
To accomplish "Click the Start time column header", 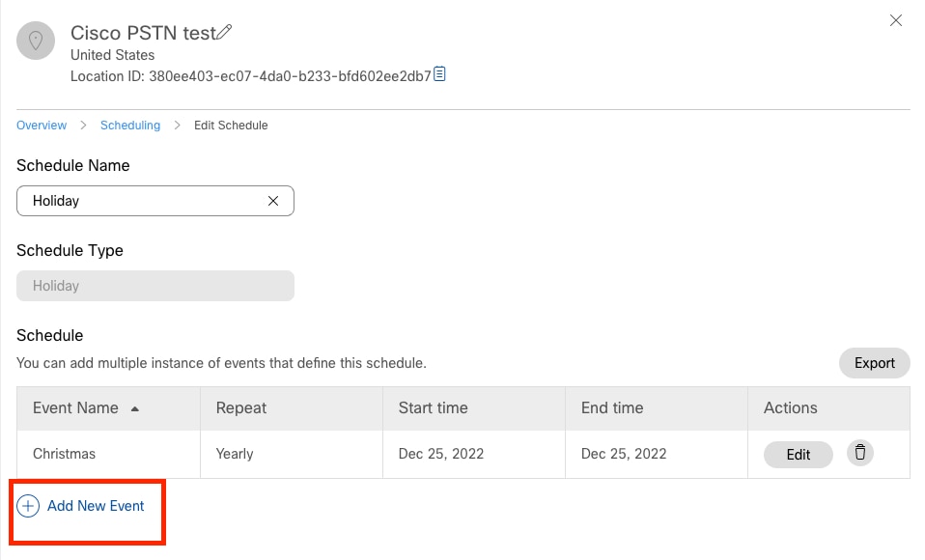I will (474, 408).
